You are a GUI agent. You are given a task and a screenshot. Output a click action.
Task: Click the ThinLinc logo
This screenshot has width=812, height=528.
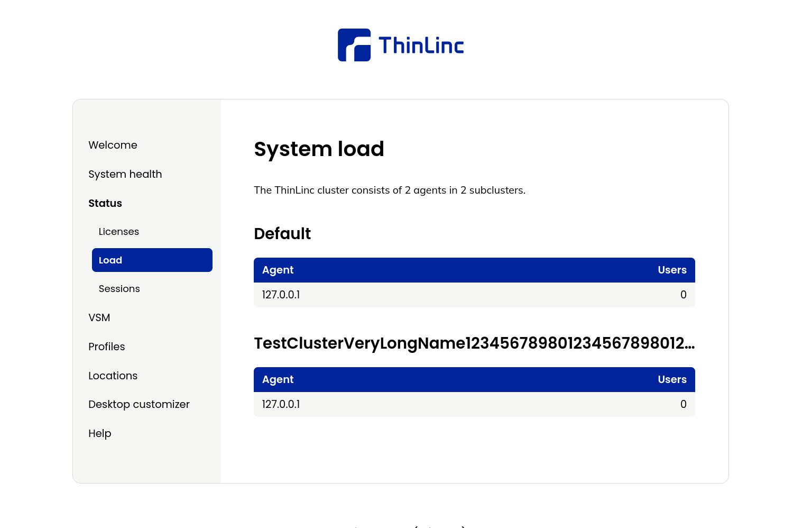(401, 45)
